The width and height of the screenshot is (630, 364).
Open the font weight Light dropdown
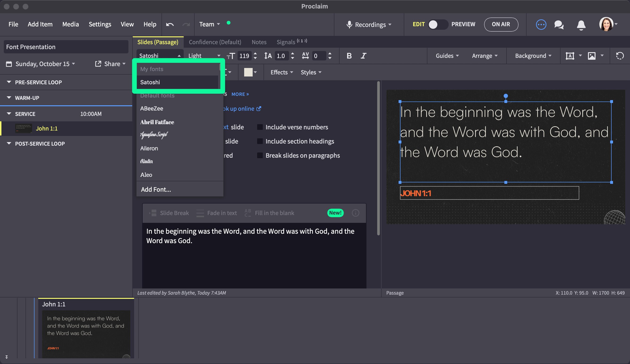pyautogui.click(x=204, y=56)
